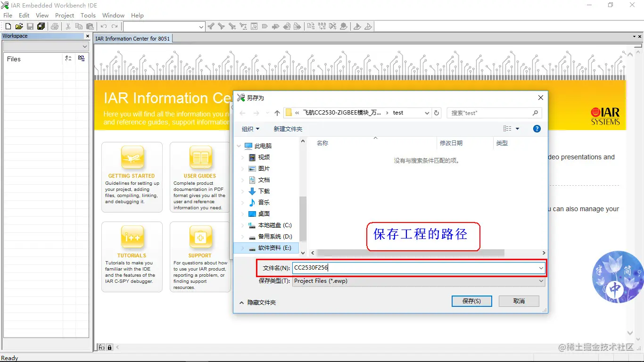This screenshot has height=362, width=644.
Task: Click the Toggle Breakpoint toolbar icon
Action: (x=343, y=26)
